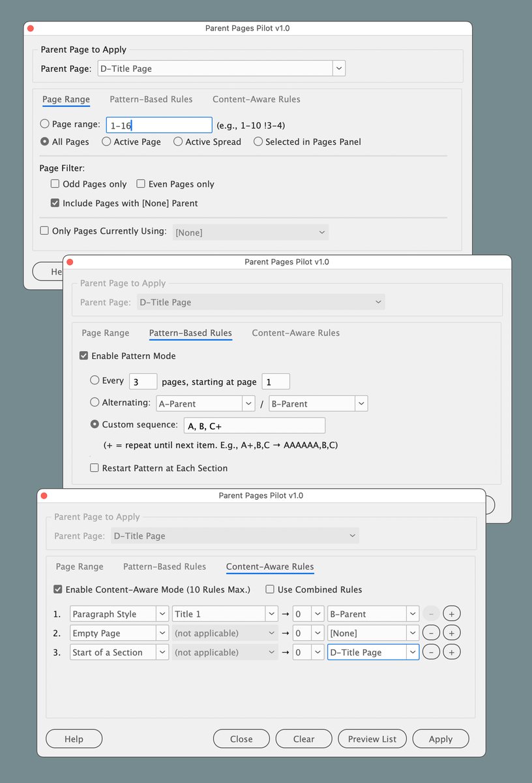This screenshot has height=783, width=532.
Task: Open Pattern-Based Rules tab in bottom window
Action: [164, 566]
